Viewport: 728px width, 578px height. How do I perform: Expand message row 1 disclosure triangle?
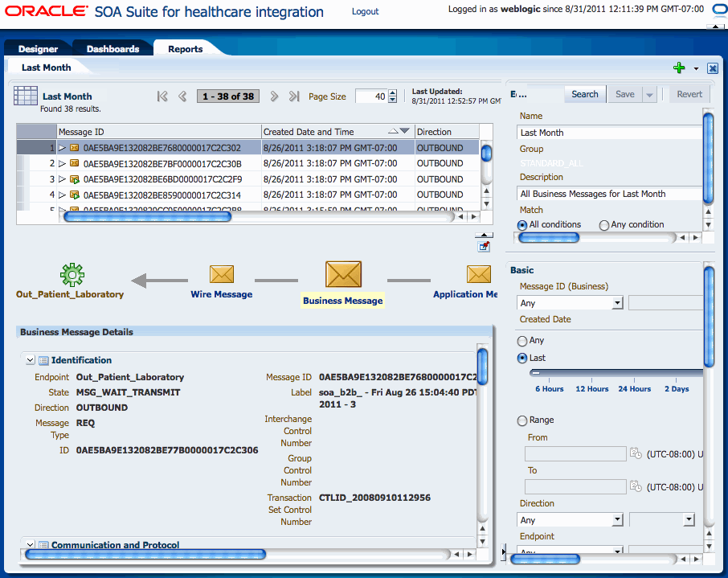(x=62, y=148)
